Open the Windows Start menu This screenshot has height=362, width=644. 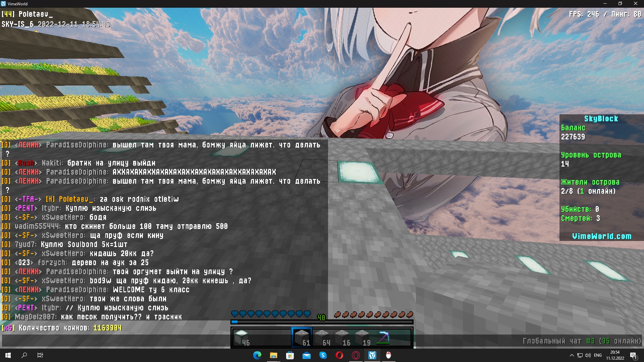8,355
